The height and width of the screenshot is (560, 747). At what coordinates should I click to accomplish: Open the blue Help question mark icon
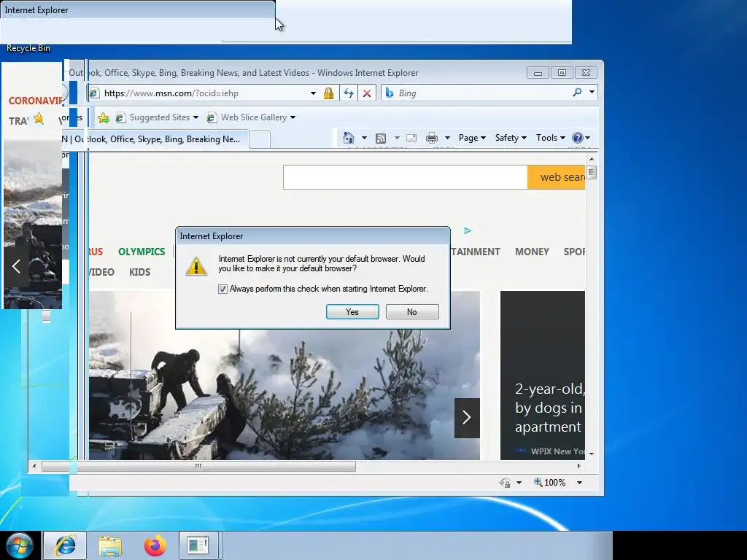tap(578, 138)
